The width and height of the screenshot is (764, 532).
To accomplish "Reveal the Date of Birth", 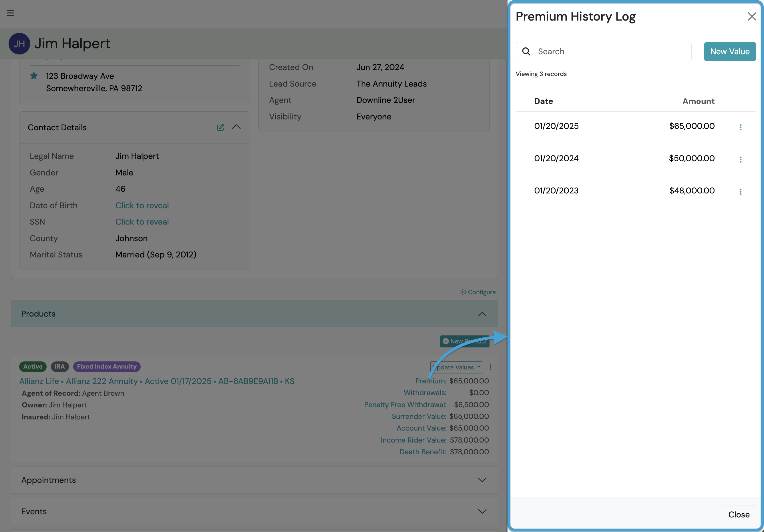I will tap(142, 205).
